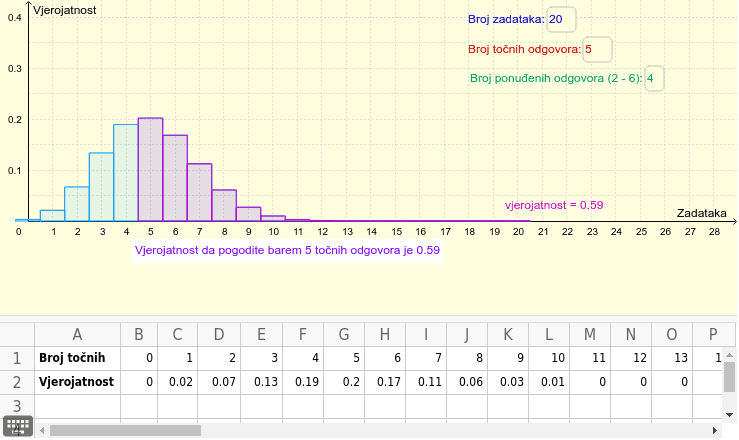Select row header 3
The width and height of the screenshot is (739, 440).
pyautogui.click(x=17, y=407)
